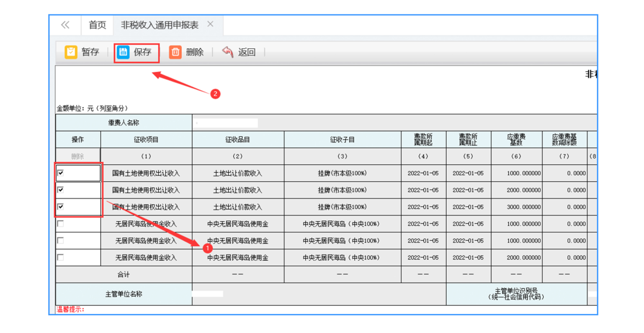Screen dimensions: 644x333
Task: Click the column number (7) cell
Action: 565,156
